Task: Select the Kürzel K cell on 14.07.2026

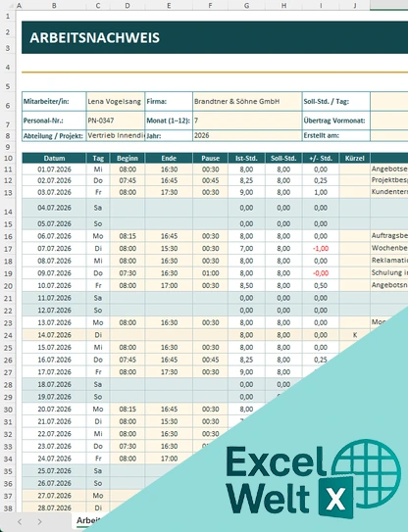Action: pos(355,335)
